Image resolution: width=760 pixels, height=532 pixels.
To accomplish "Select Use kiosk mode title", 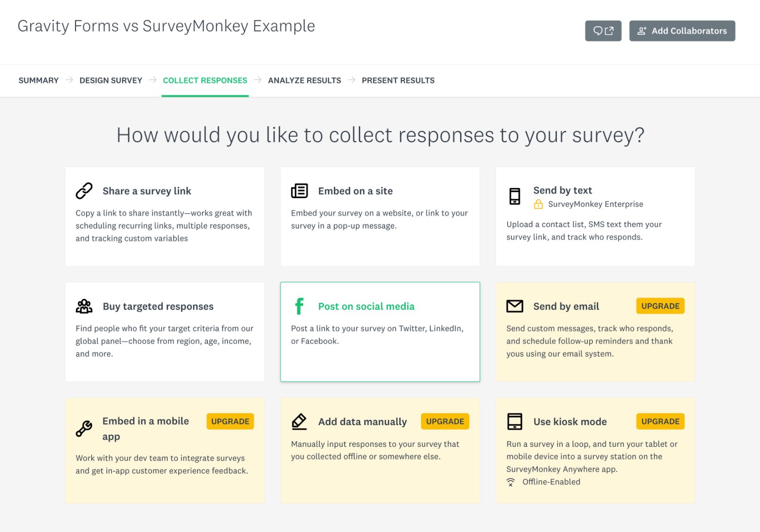I will pos(570,422).
